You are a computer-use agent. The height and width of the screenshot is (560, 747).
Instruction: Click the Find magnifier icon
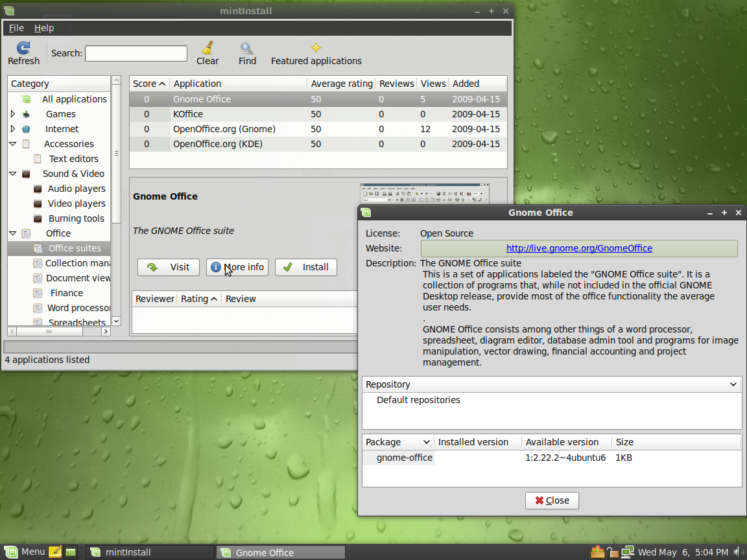247,48
